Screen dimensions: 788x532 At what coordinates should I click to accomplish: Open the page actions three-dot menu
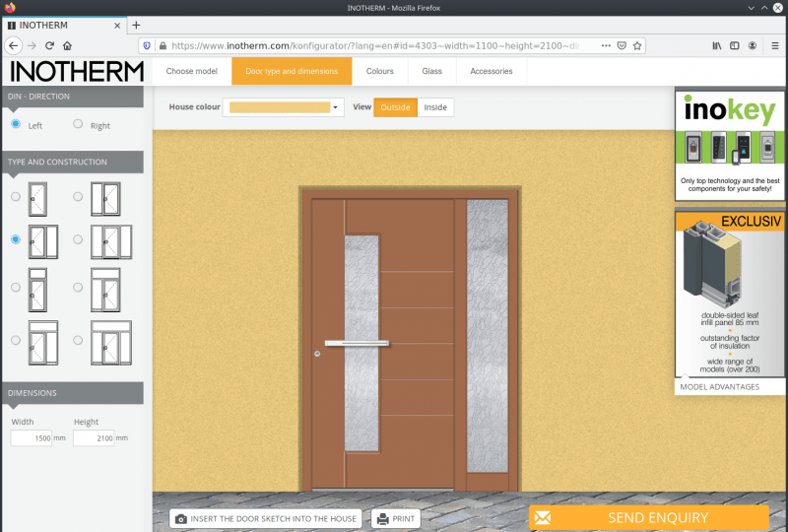[x=606, y=45]
